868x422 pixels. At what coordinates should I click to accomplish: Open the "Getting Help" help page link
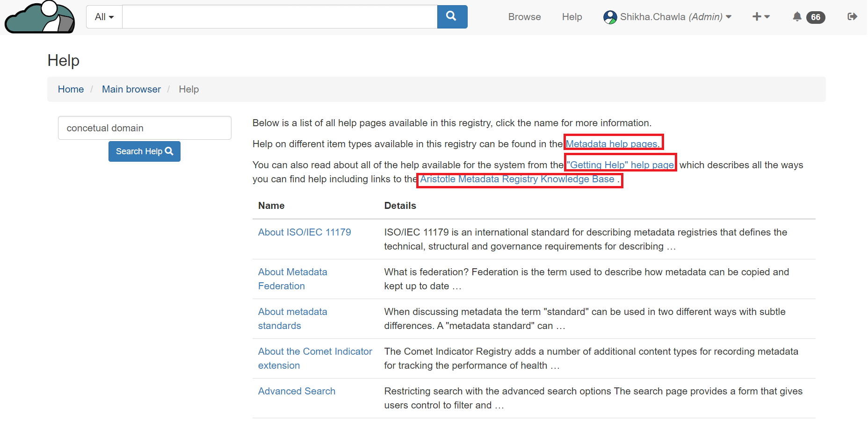pyautogui.click(x=620, y=165)
